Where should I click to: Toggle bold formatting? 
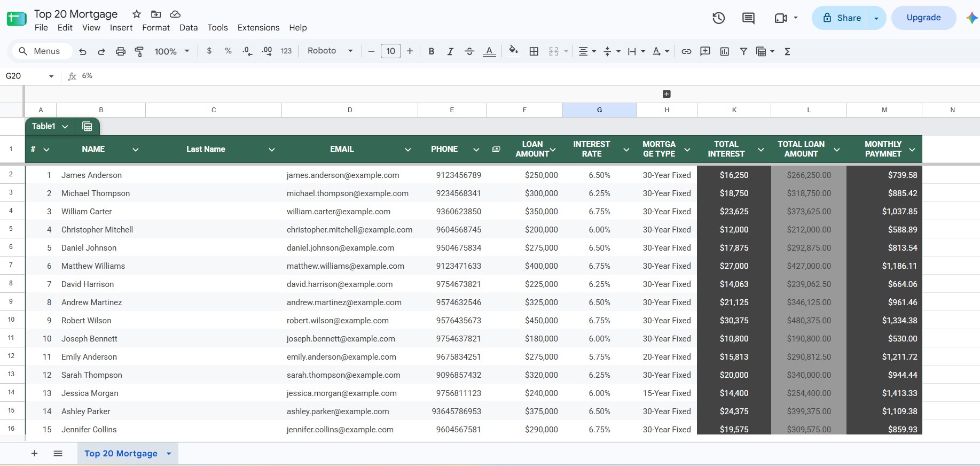click(x=431, y=51)
